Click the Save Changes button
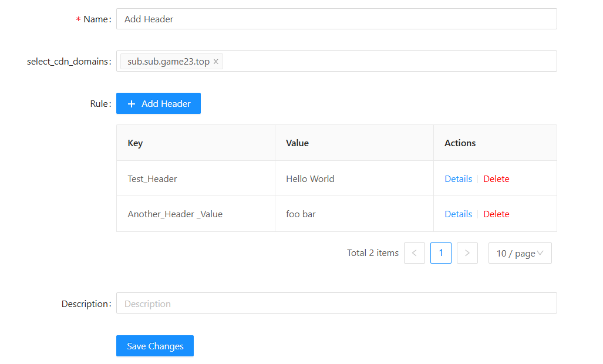603x364 pixels. tap(155, 346)
